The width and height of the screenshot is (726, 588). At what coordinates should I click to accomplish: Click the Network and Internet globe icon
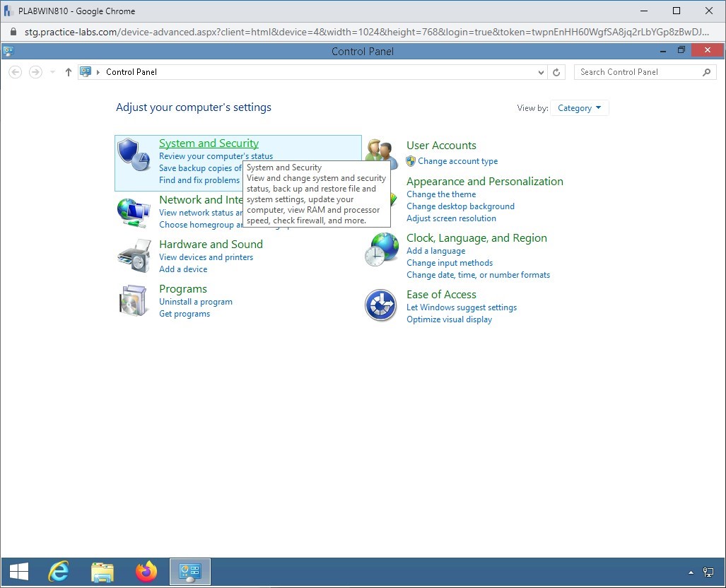click(134, 211)
